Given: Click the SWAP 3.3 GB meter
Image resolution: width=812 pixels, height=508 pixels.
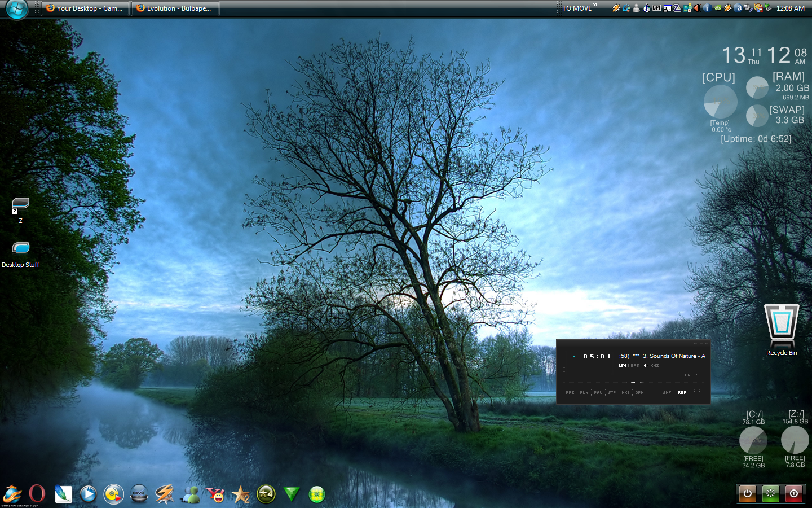Looking at the screenshot, I should [757, 115].
